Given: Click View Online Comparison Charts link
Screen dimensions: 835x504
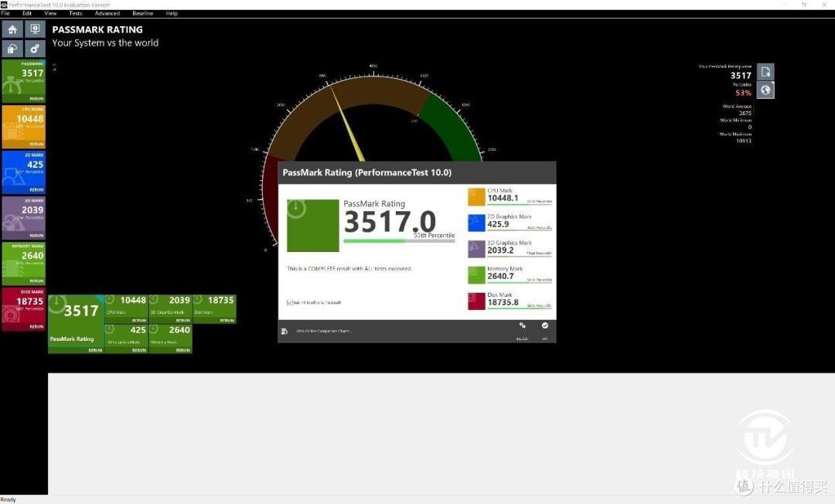Looking at the screenshot, I should point(324,331).
